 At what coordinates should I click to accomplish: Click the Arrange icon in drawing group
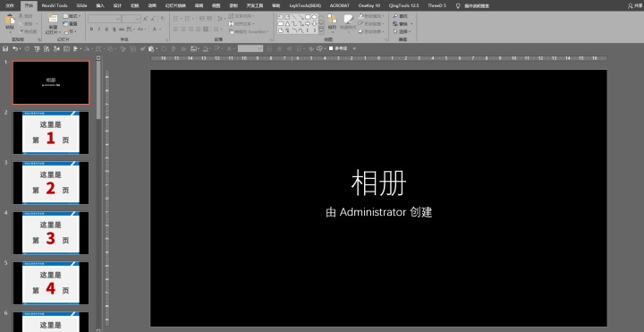tap(332, 20)
